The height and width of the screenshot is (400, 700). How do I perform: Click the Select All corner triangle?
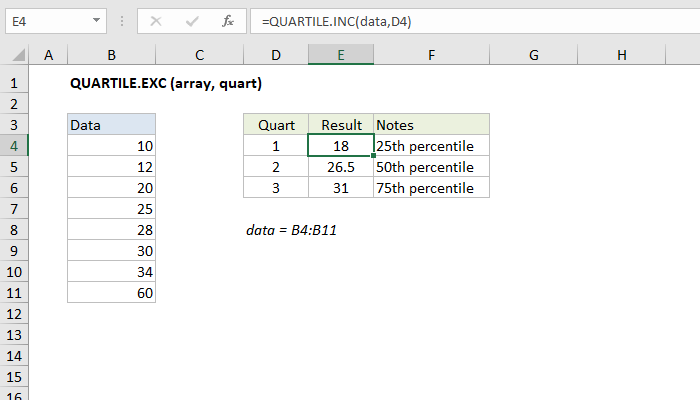click(18, 55)
